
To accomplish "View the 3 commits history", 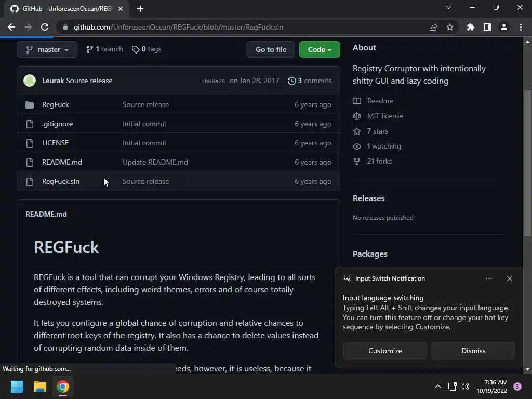I will pos(310,81).
